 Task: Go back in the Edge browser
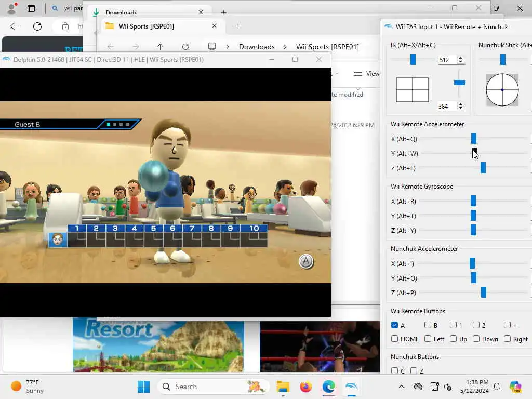point(14,26)
